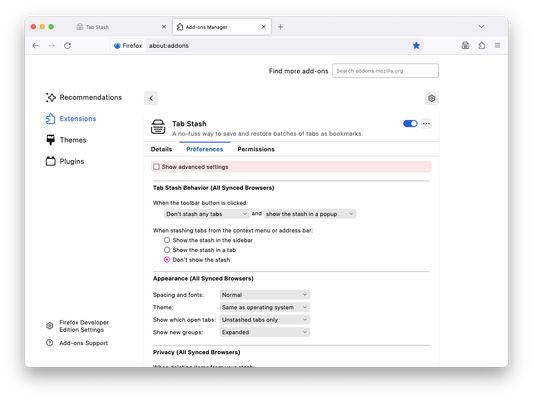The image size is (533, 400).
Task: Open Plugins category
Action: click(x=65, y=161)
